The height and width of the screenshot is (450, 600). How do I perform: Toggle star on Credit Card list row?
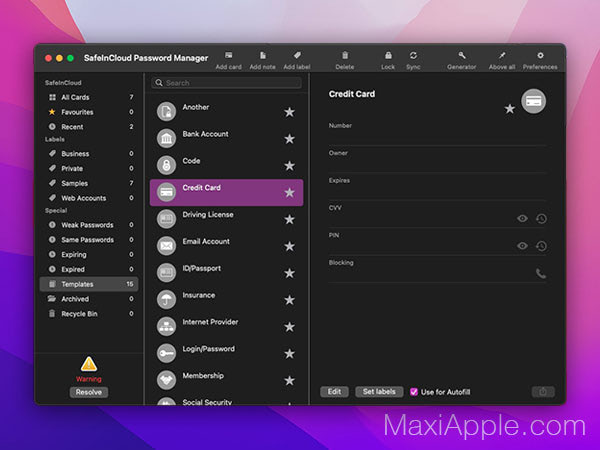pyautogui.click(x=289, y=192)
